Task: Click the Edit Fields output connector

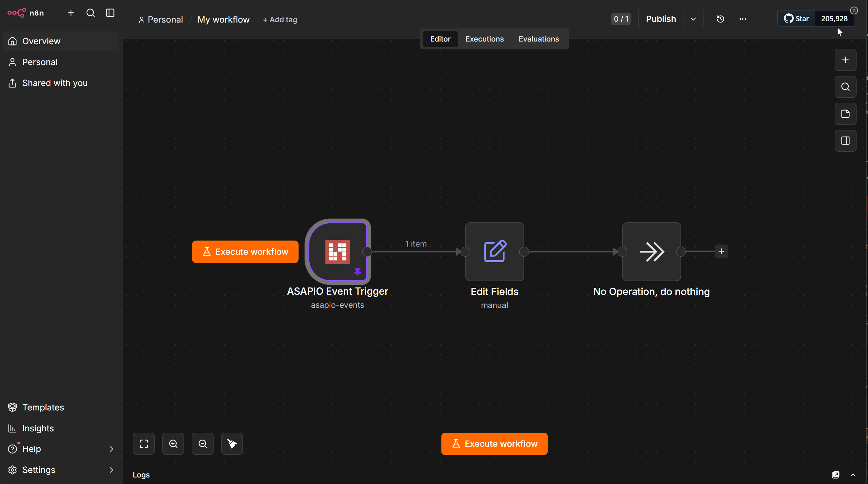Action: pos(524,251)
